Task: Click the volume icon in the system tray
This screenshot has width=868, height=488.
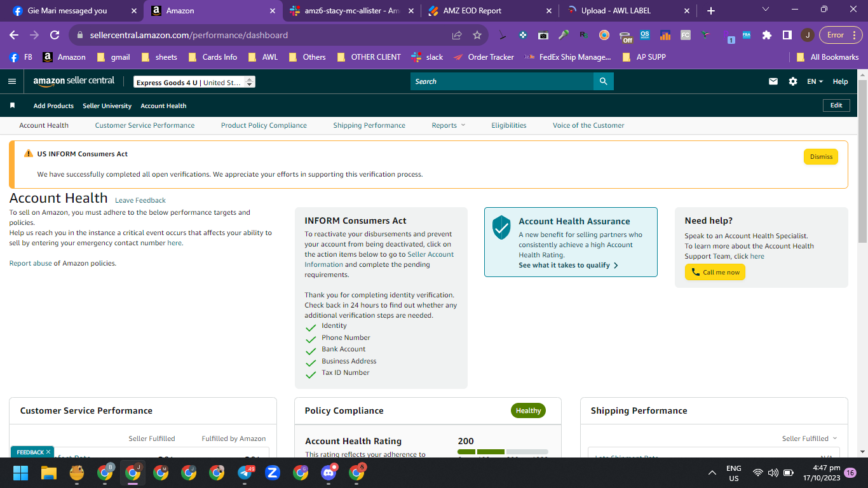Action: (x=773, y=473)
